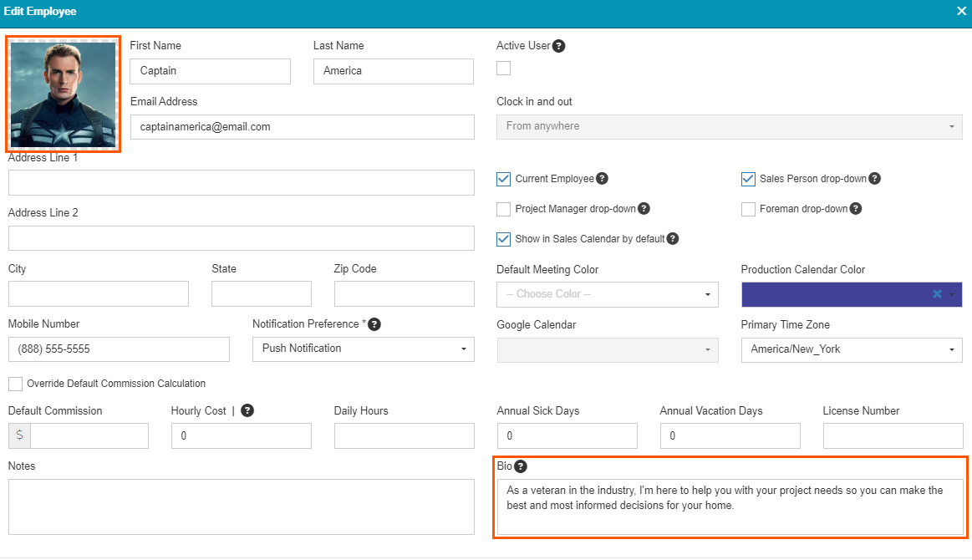The image size is (972, 560).
Task: Click the Hourly Cost help icon
Action: pyautogui.click(x=247, y=410)
